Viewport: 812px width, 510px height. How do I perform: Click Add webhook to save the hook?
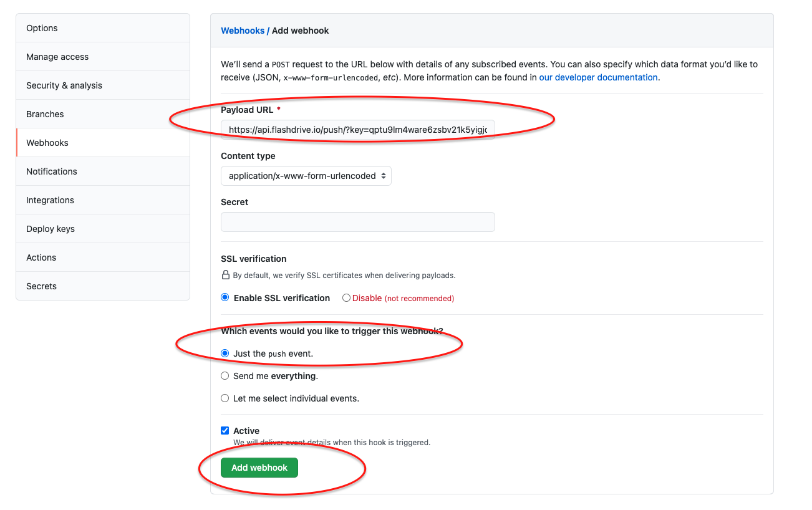coord(259,467)
